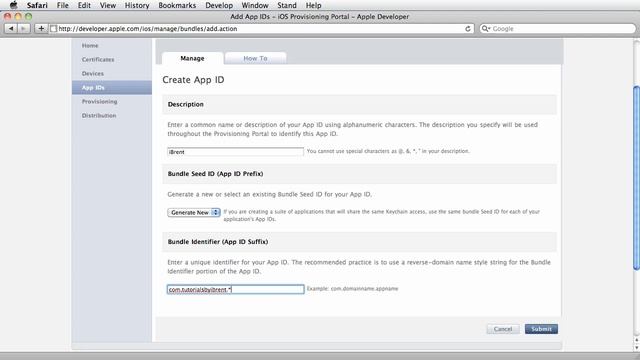640x360 pixels.
Task: Open the View menu
Action: point(108,5)
